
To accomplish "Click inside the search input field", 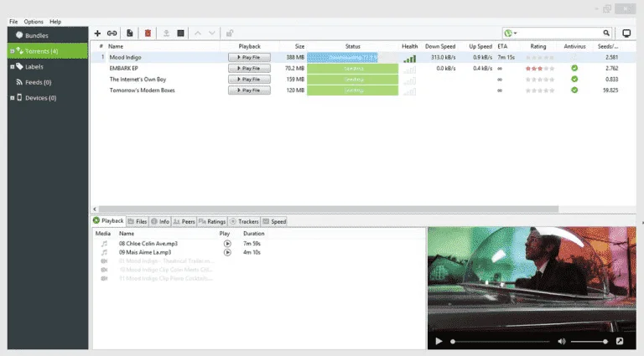I will pos(559,34).
